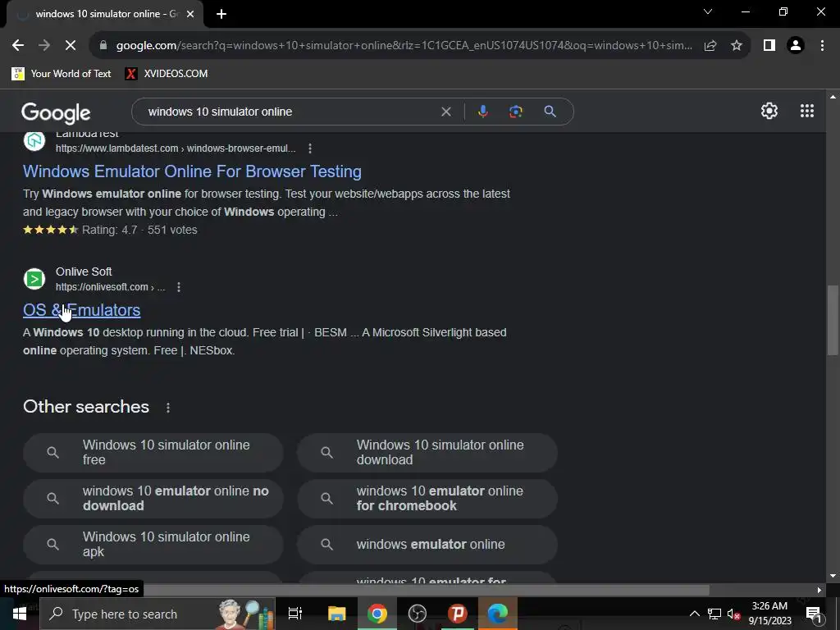Viewport: 840px width, 630px height.
Task: Open File Explorer from the taskbar
Action: [x=337, y=614]
